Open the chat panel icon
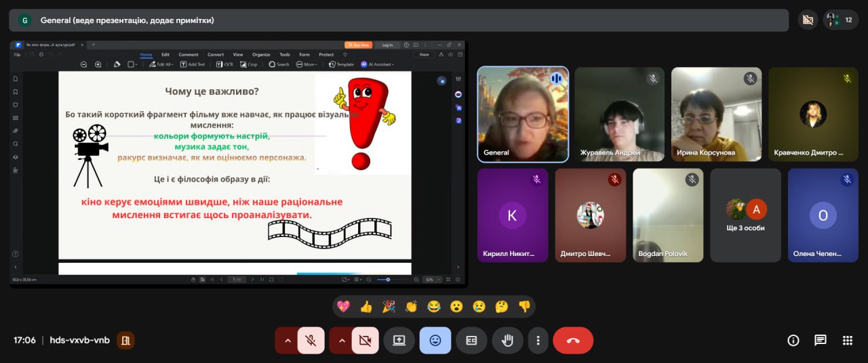Screen dimensions: 868x363 point(820,340)
